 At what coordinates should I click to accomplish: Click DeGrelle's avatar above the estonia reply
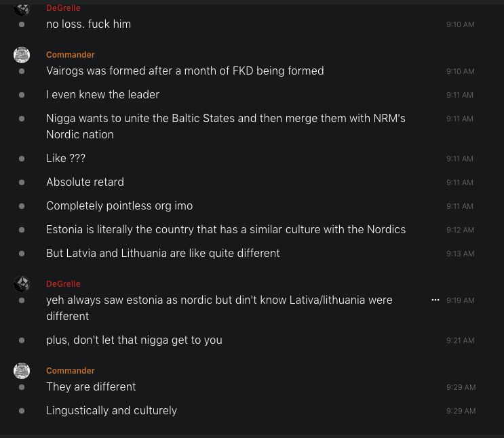[x=22, y=284]
